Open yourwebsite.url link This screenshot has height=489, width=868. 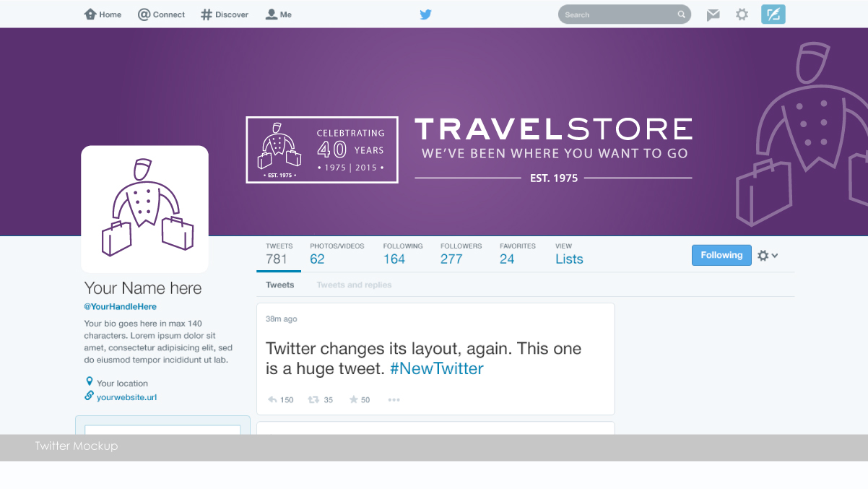point(126,397)
